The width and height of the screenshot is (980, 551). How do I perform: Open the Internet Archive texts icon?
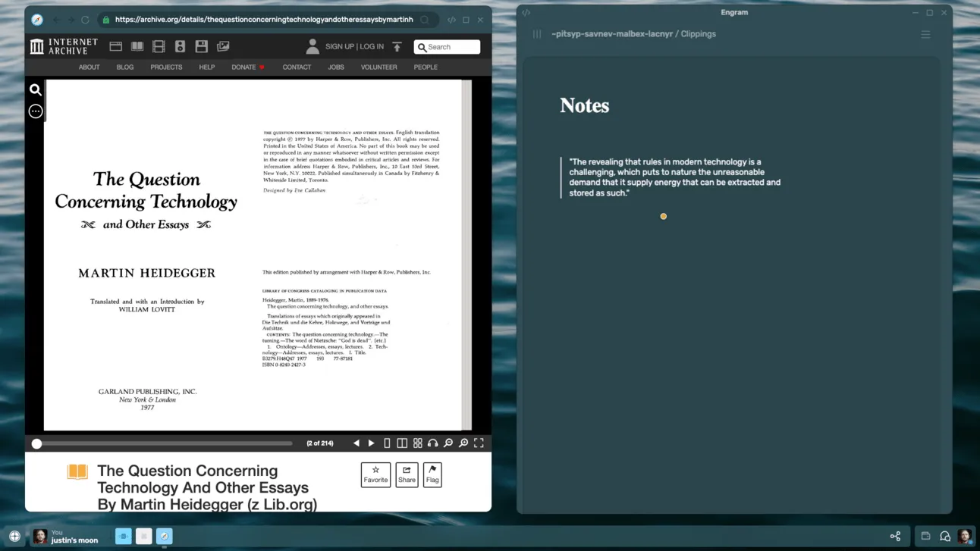point(137,46)
